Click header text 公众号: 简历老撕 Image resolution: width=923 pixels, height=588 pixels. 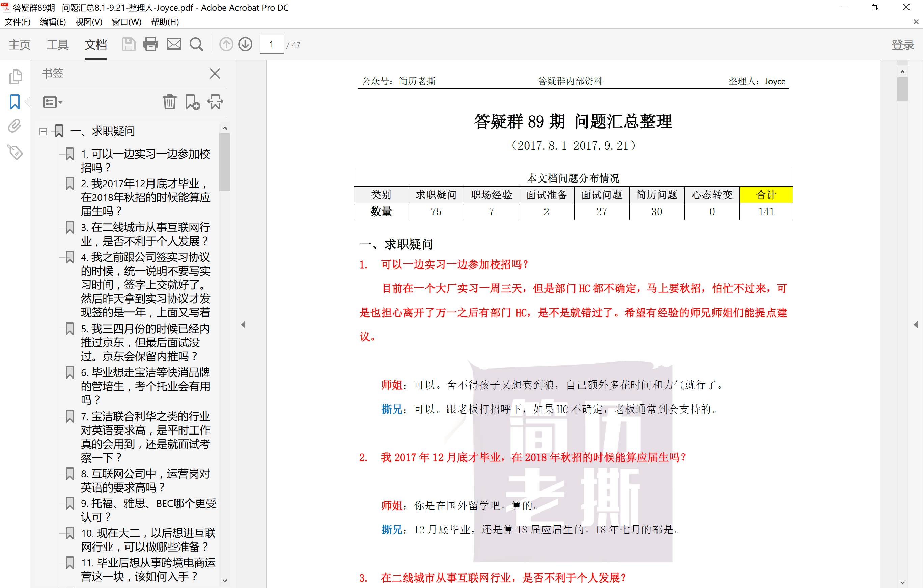click(x=399, y=81)
